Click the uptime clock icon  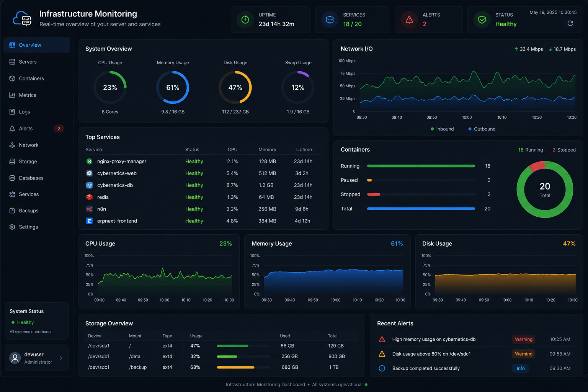click(245, 20)
